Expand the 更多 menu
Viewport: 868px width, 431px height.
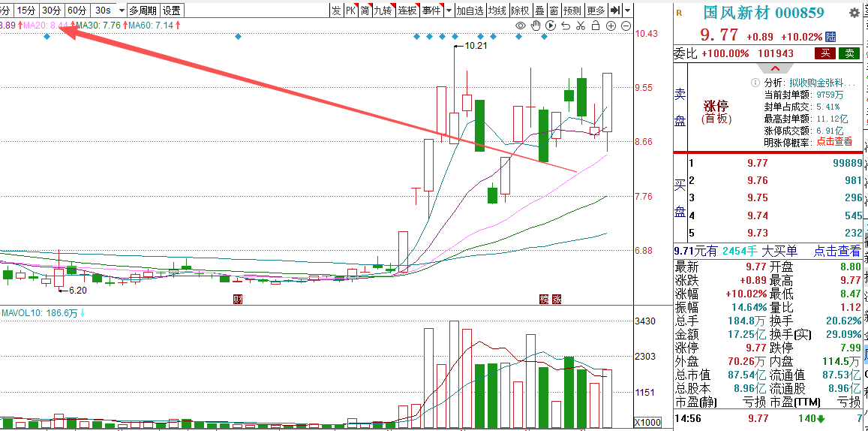[x=596, y=11]
